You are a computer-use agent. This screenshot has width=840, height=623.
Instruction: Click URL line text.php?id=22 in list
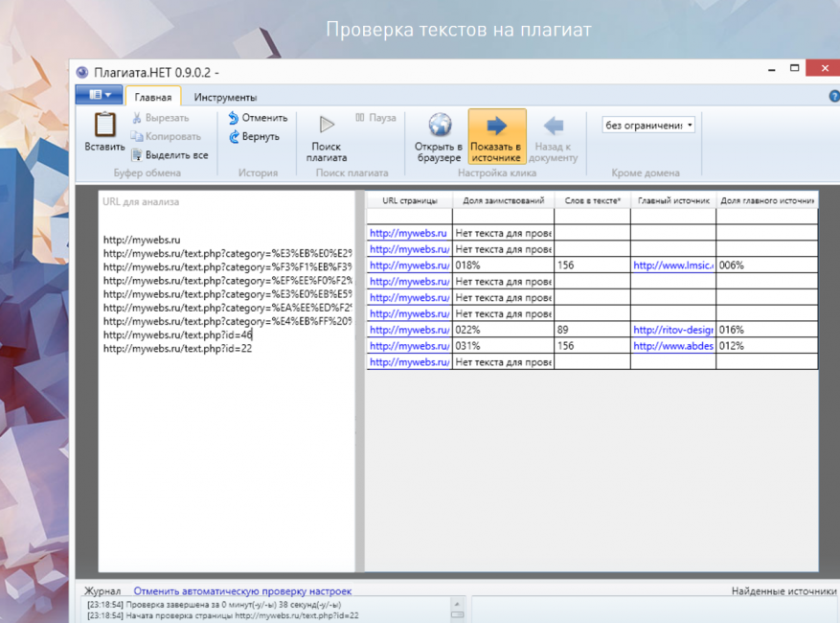tap(177, 349)
